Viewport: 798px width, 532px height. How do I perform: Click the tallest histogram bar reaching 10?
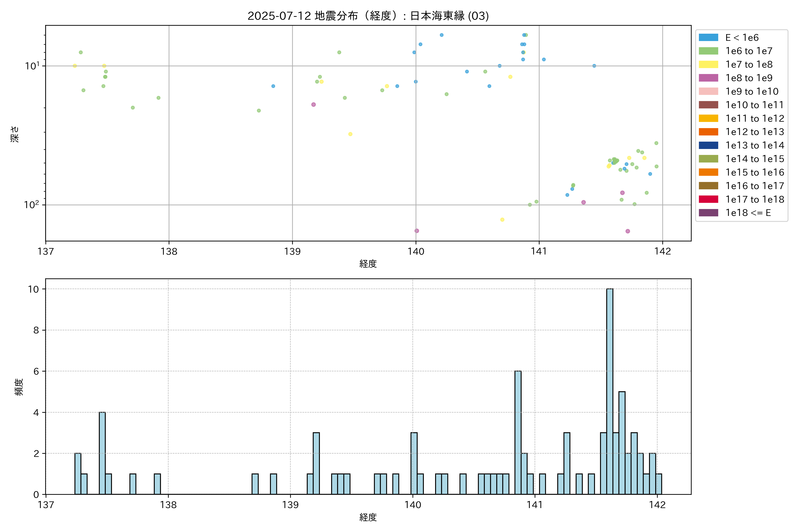pos(609,391)
